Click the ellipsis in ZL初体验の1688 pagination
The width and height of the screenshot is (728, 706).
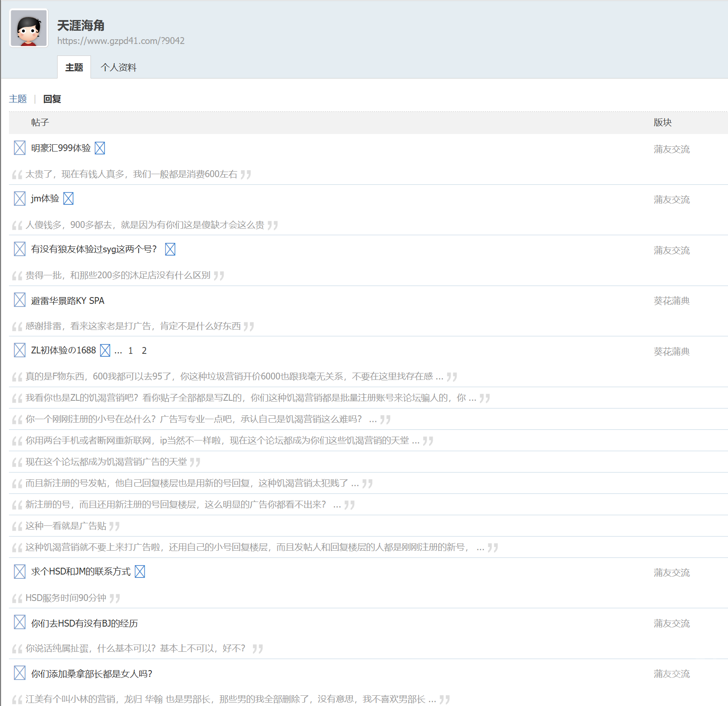point(118,350)
